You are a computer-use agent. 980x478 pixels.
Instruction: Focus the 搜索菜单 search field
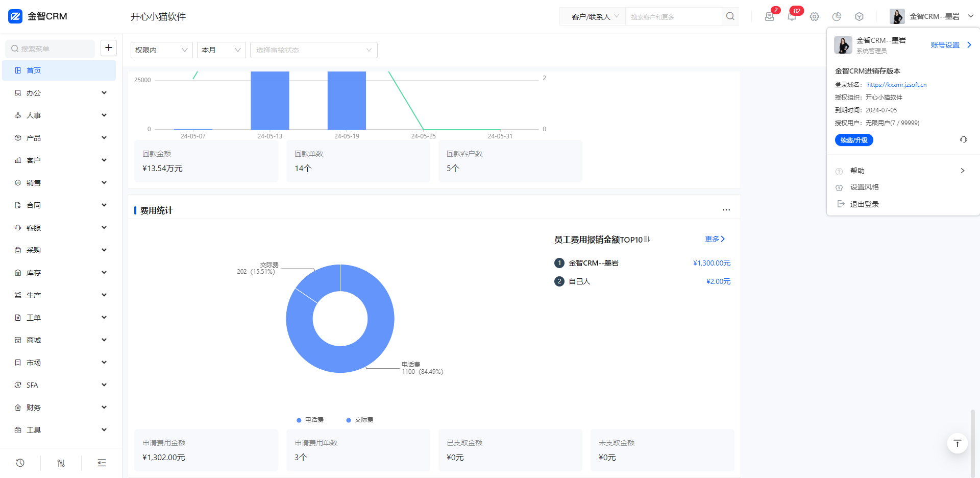pos(50,49)
